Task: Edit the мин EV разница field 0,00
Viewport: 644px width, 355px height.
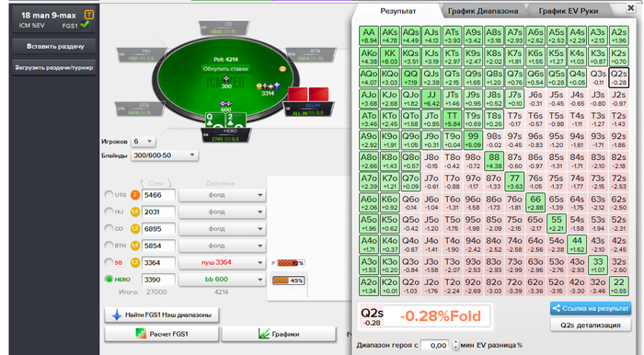Action: [x=435, y=345]
